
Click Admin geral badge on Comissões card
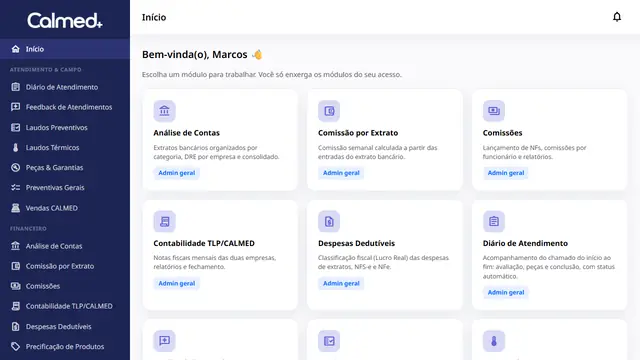pos(506,173)
